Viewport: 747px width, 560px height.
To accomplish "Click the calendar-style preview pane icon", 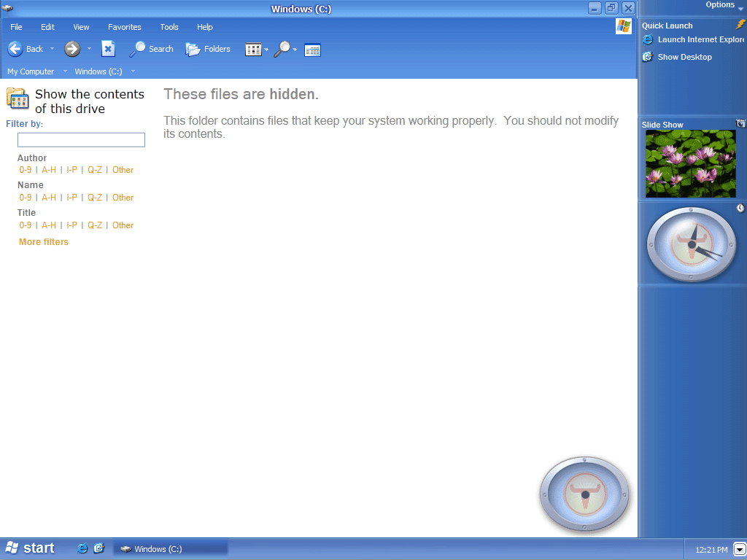I will click(x=312, y=50).
